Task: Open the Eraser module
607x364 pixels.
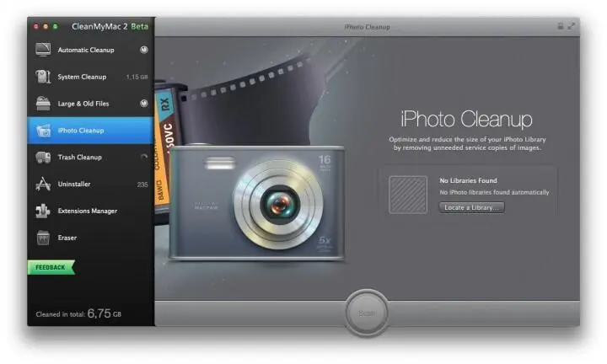Action: click(x=90, y=238)
